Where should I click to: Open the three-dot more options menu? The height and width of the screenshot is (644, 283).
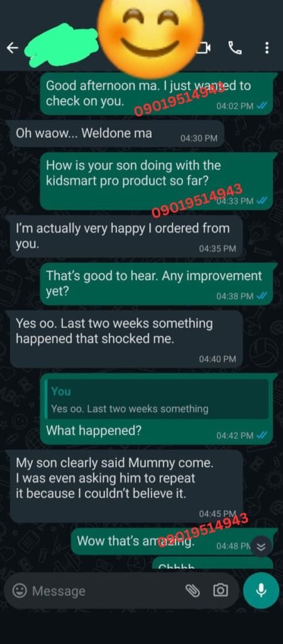[267, 48]
